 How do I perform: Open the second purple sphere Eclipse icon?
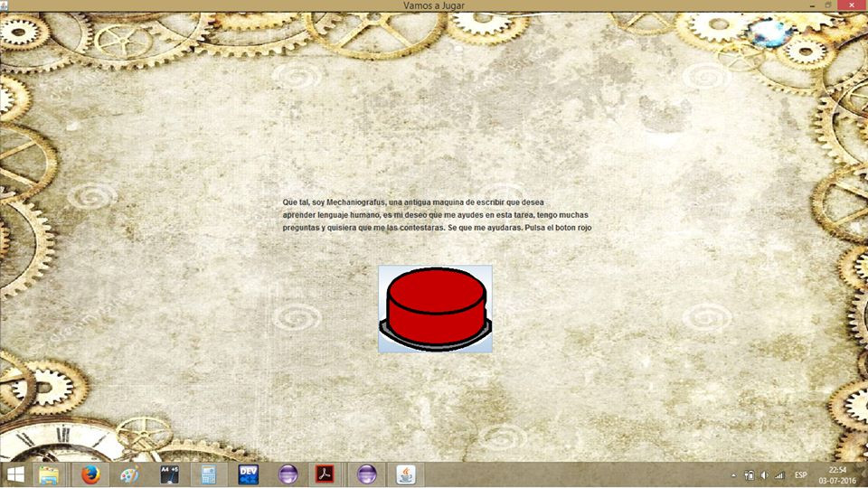(x=366, y=474)
